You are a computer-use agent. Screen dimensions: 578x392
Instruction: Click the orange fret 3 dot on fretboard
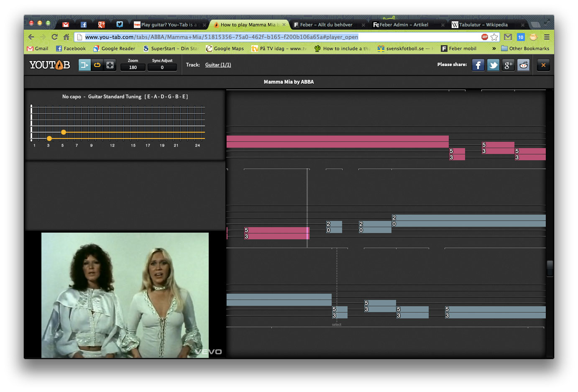point(49,138)
